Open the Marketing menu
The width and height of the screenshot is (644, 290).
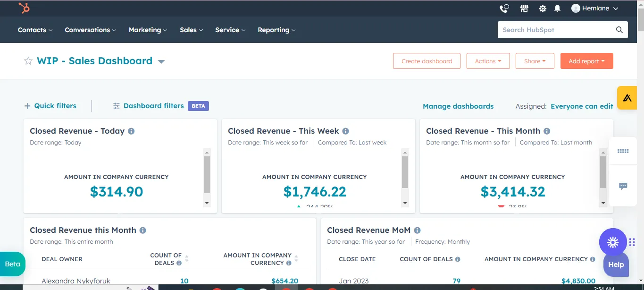148,30
